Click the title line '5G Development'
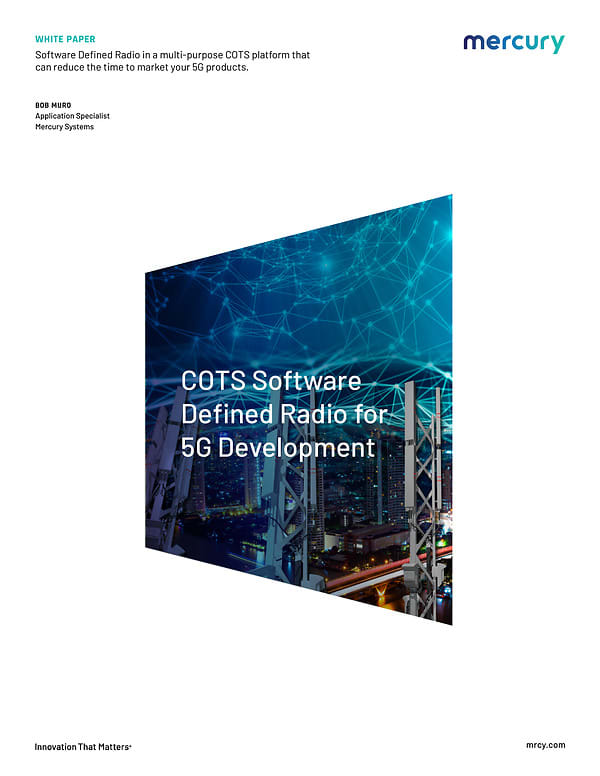 [278, 447]
